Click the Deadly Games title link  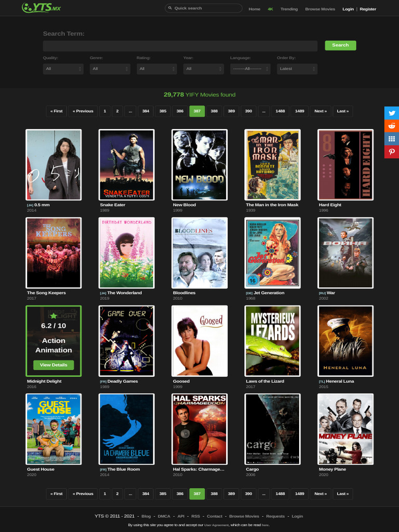123,381
